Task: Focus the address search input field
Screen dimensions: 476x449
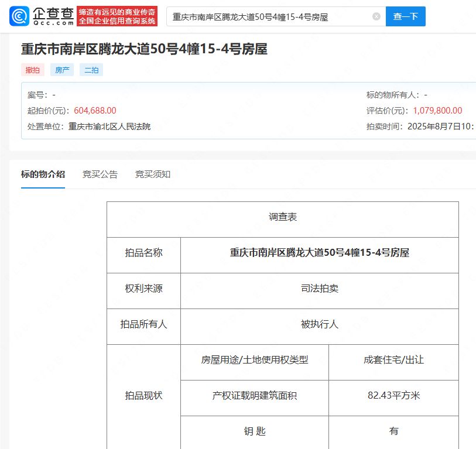Action: tap(269, 16)
